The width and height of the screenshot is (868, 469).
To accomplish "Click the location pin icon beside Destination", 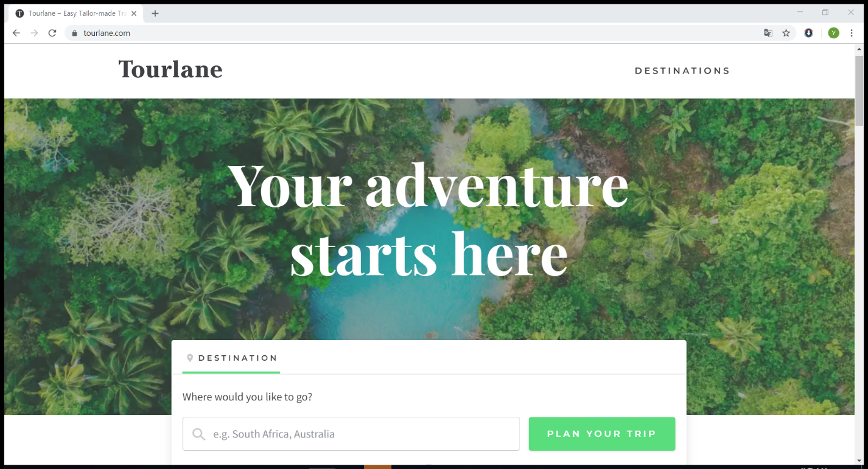I will coord(190,358).
